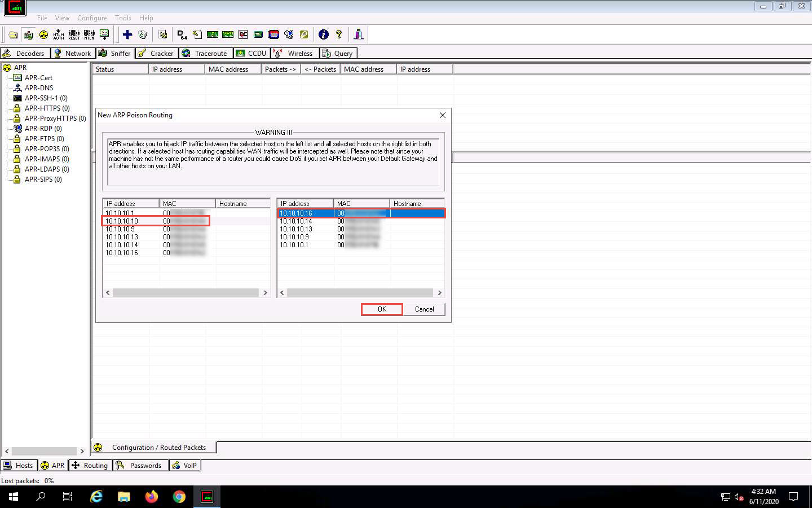Click the blue info About icon

(x=324, y=35)
